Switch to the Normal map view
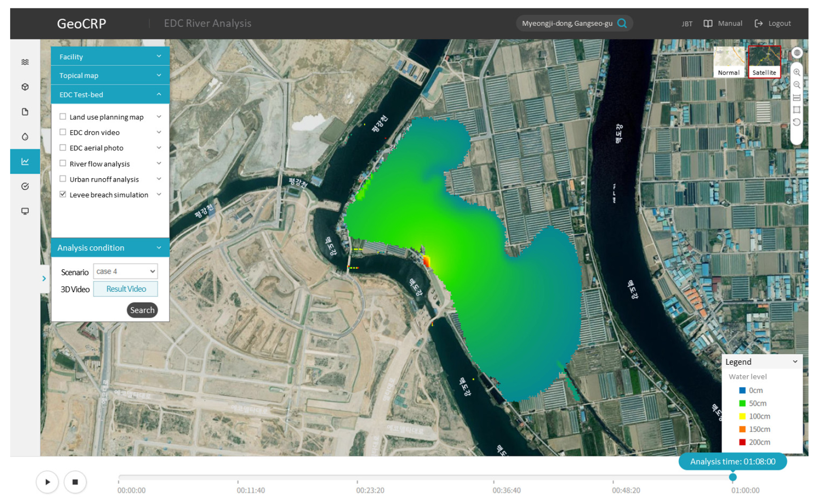 click(x=729, y=62)
